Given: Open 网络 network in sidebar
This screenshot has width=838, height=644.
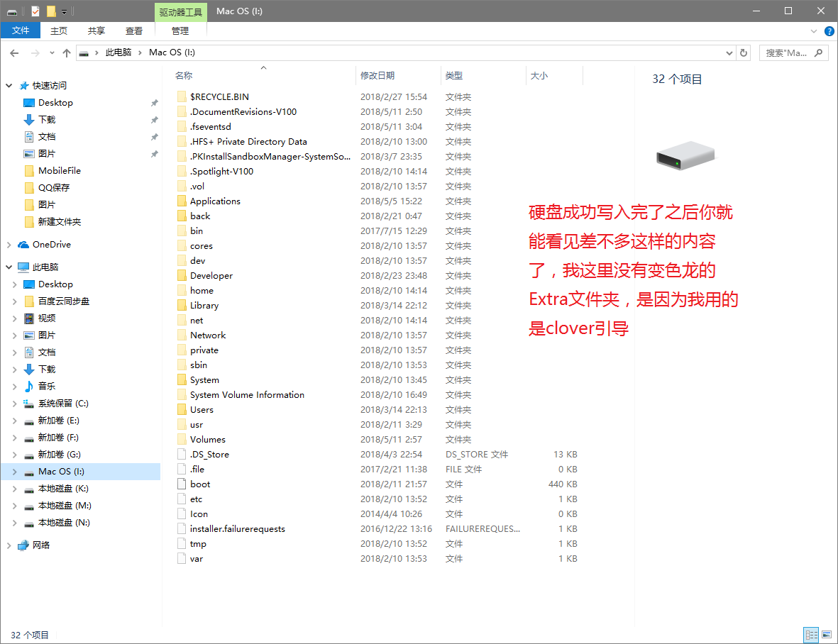Looking at the screenshot, I should [x=41, y=545].
